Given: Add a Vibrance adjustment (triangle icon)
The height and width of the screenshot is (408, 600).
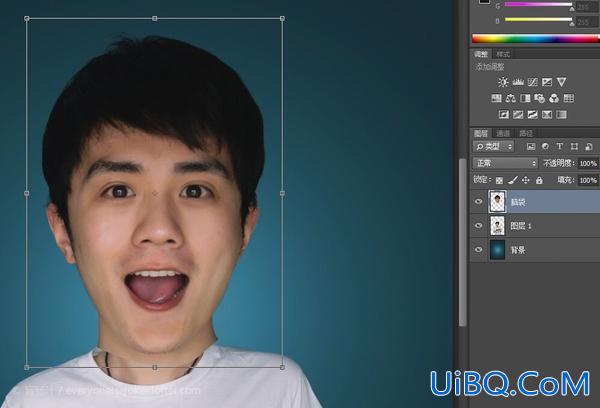Looking at the screenshot, I should coord(561,82).
